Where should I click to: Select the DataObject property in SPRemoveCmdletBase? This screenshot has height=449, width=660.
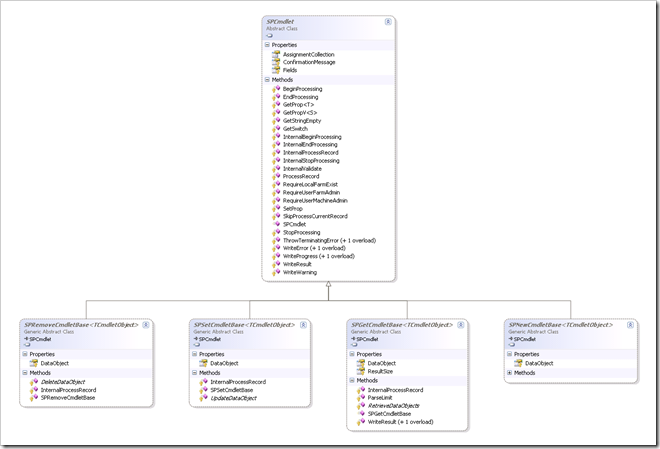[55, 363]
